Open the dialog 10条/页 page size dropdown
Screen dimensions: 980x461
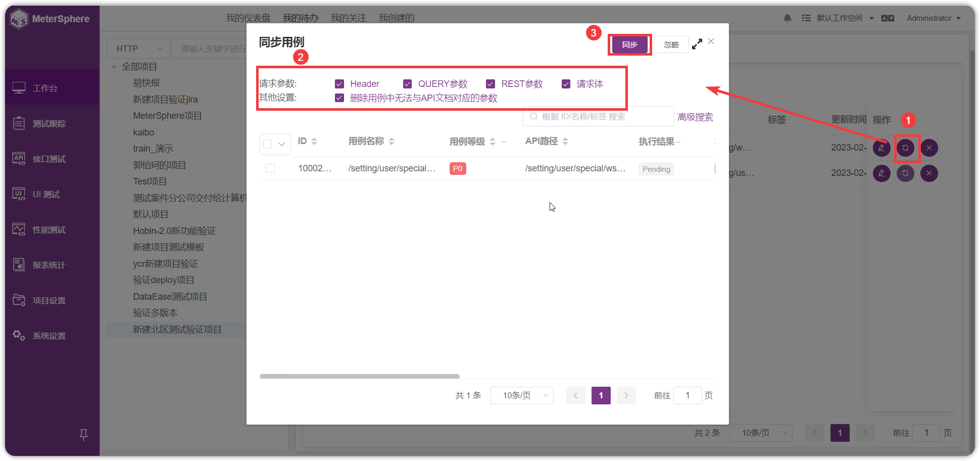tap(522, 395)
